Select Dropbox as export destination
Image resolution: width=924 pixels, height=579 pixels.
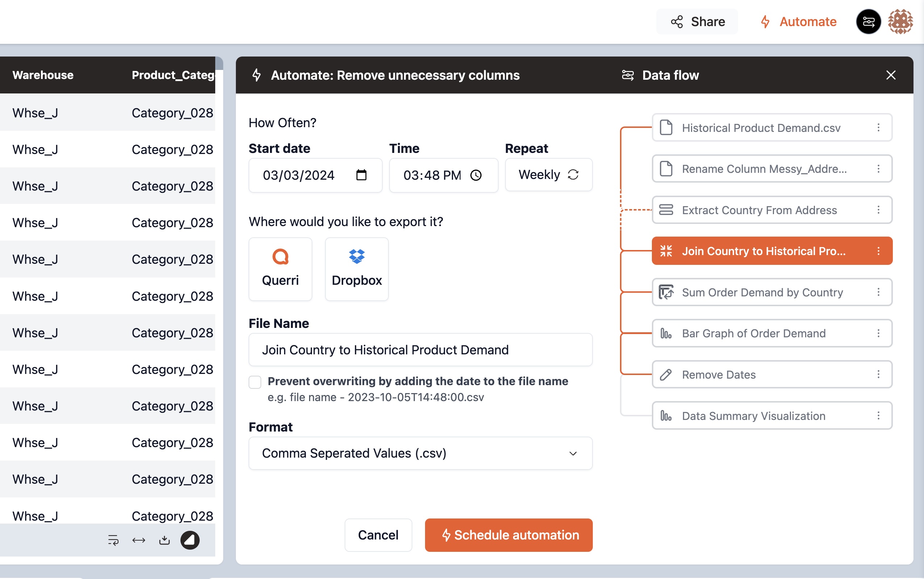point(357,269)
